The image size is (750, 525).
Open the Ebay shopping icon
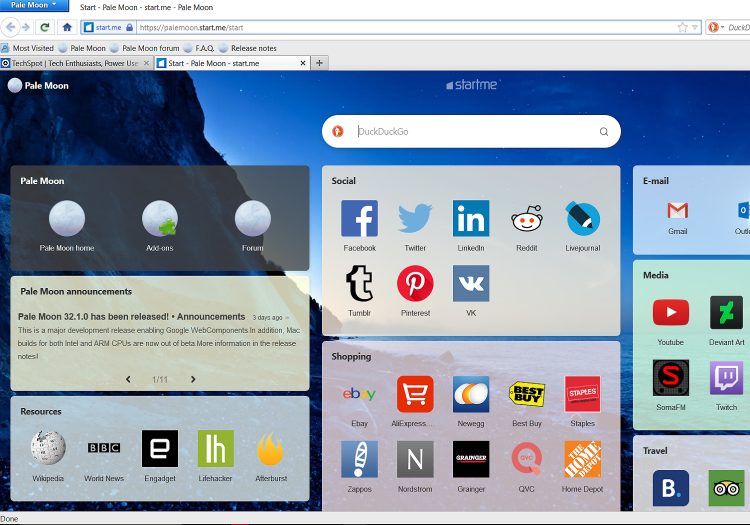tap(359, 394)
